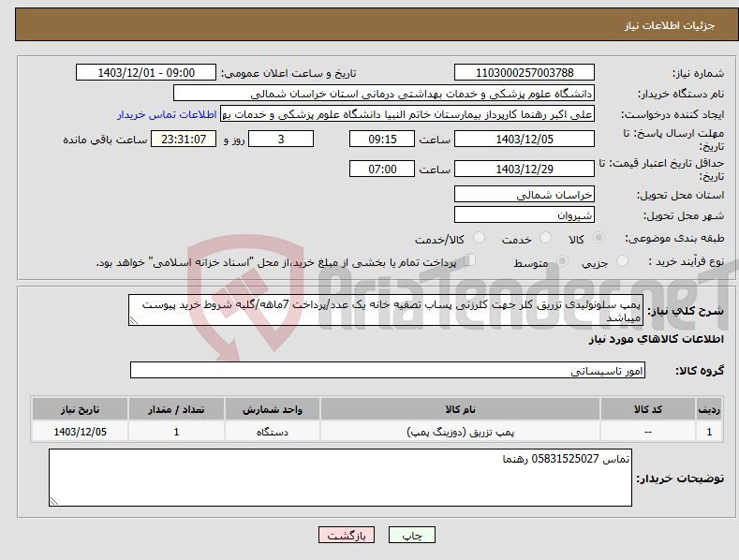Screen dimensions: 739x560
Task: Click the کد کالا column header
Action: (648, 409)
